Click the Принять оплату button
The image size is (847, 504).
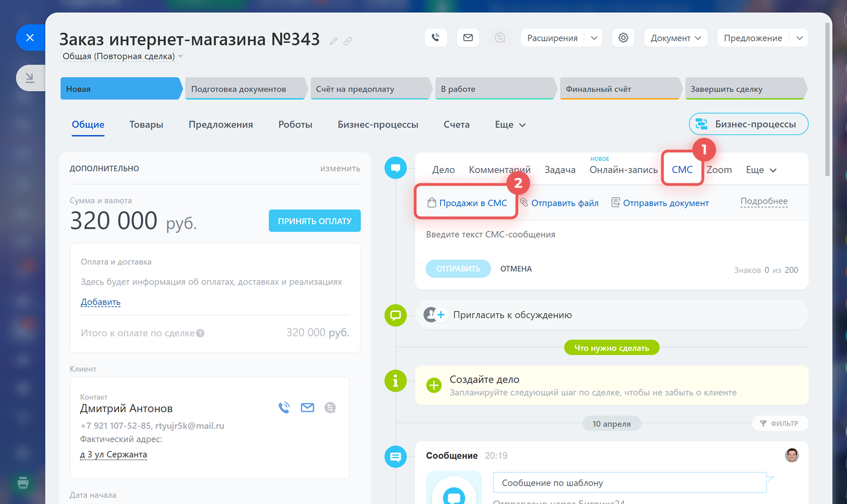coord(315,221)
